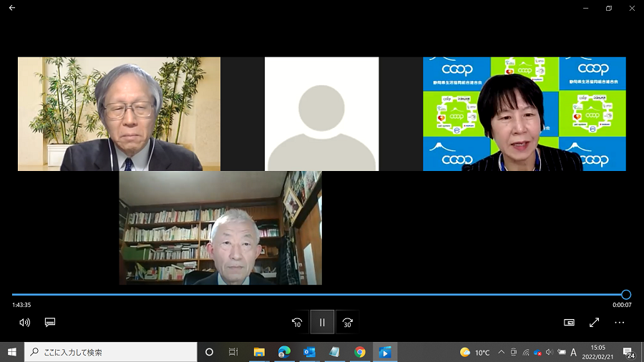Image resolution: width=644 pixels, height=362 pixels.
Task: Open File Explorer from the taskbar
Action: (259, 352)
